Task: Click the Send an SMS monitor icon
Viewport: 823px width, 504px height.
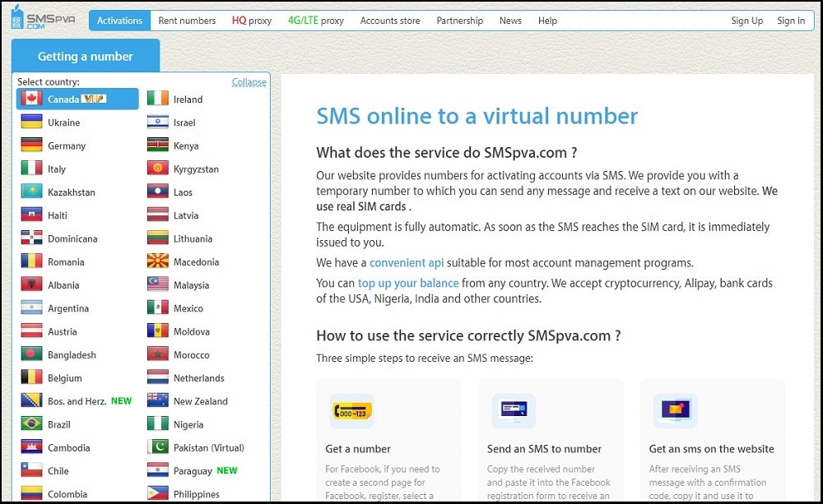Action: 514,410
